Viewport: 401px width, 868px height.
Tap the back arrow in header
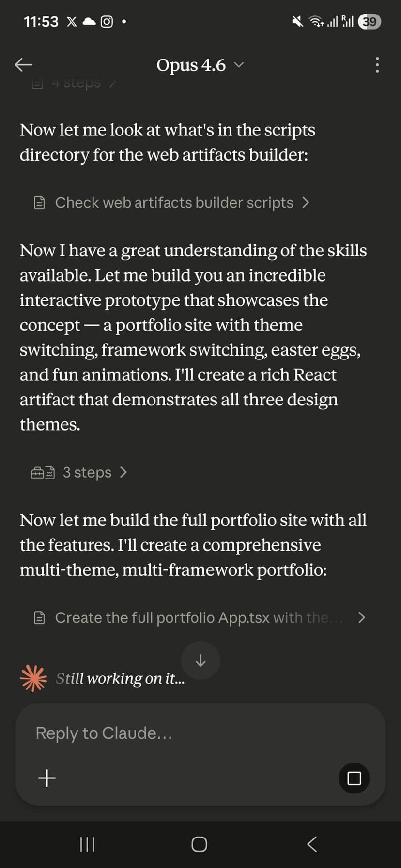pyautogui.click(x=23, y=64)
